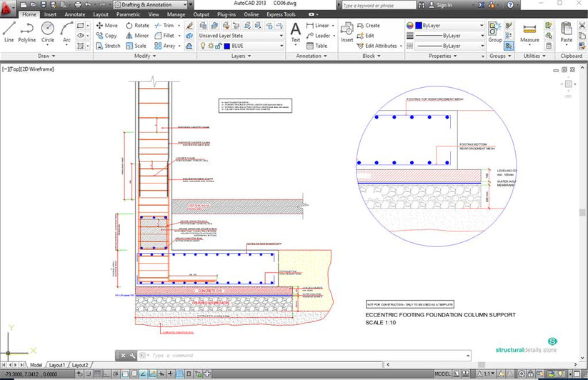Use the Copy command in Modify
The height and width of the screenshot is (380, 588).
(x=106, y=36)
